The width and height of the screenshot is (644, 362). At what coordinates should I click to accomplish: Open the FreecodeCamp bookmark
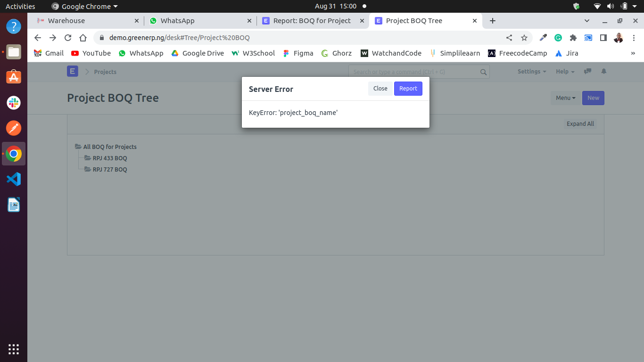point(518,53)
